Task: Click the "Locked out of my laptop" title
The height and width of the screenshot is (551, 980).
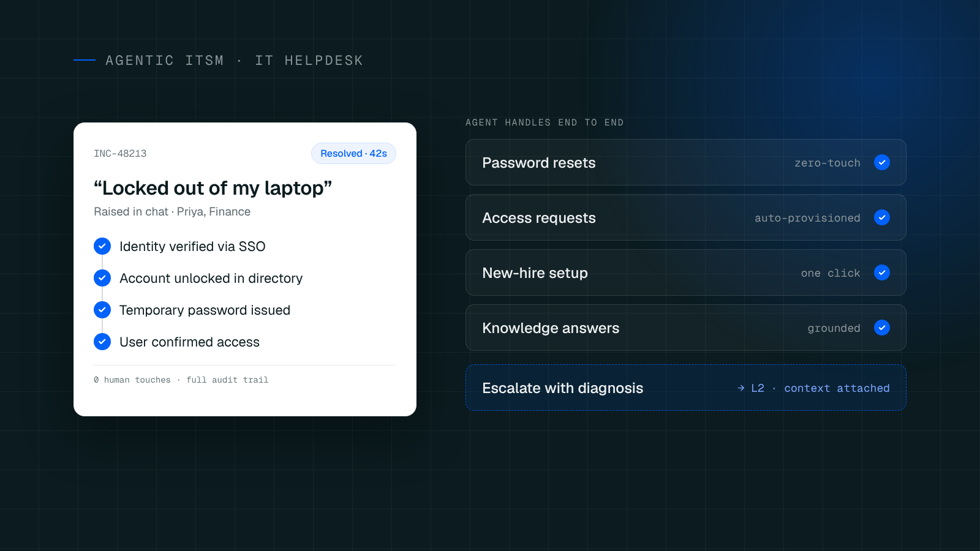Action: (x=213, y=188)
